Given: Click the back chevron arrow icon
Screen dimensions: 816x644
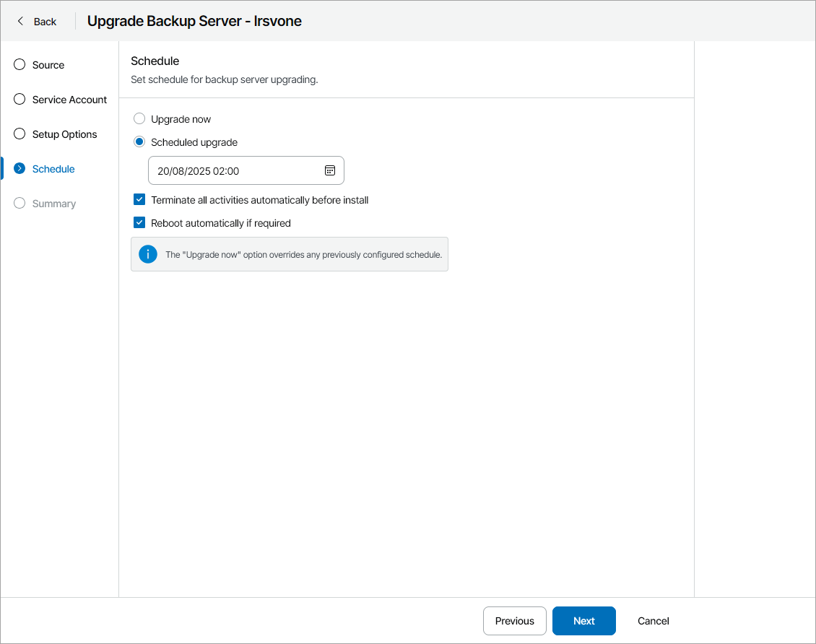Looking at the screenshot, I should [x=19, y=21].
